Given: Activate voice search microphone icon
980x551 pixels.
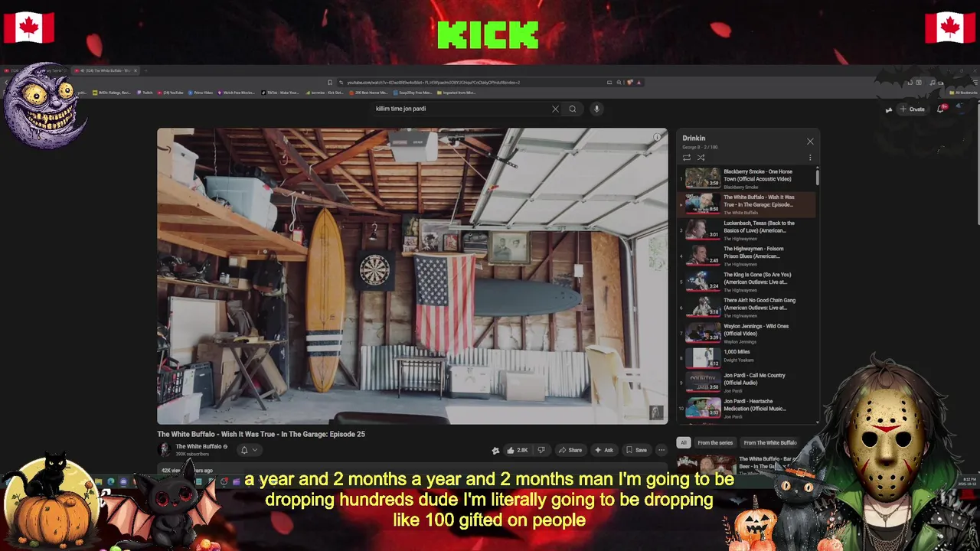Looking at the screenshot, I should click(x=596, y=109).
